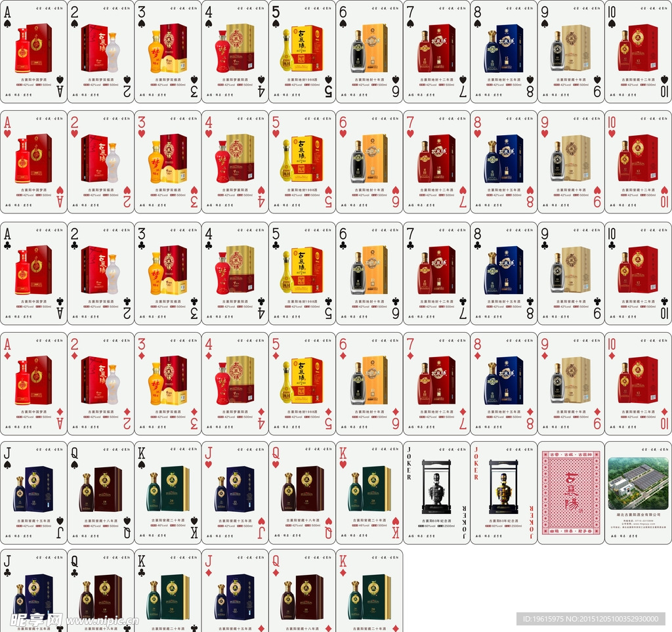Pick the 3 of Diamonds card
Image resolution: width=672 pixels, height=632 pixels.
click(x=168, y=384)
